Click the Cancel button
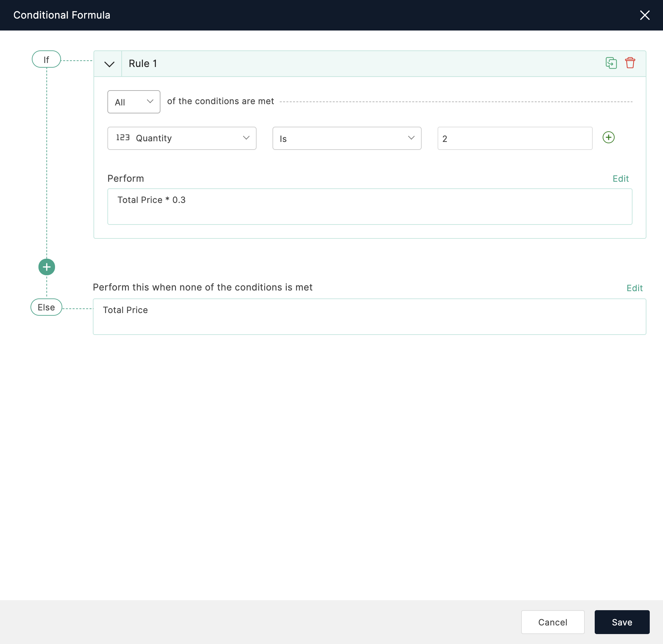663x644 pixels. (552, 622)
